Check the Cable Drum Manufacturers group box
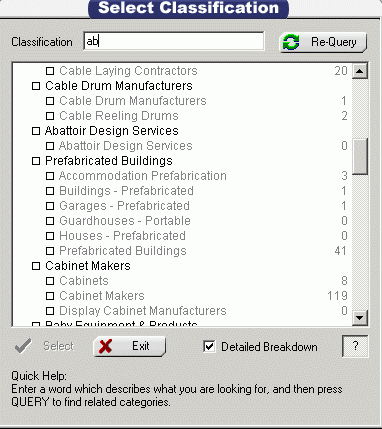382x429 pixels. coord(36,86)
